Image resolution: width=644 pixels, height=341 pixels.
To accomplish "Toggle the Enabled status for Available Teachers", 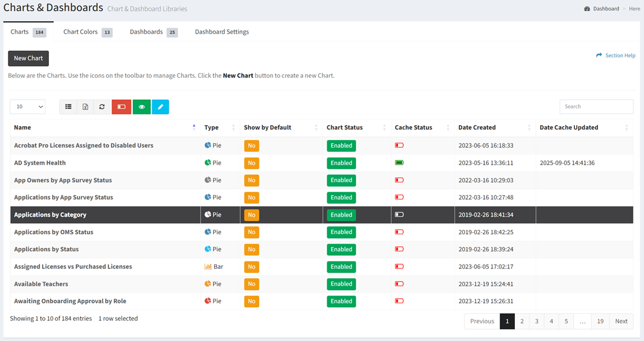I will pos(341,284).
